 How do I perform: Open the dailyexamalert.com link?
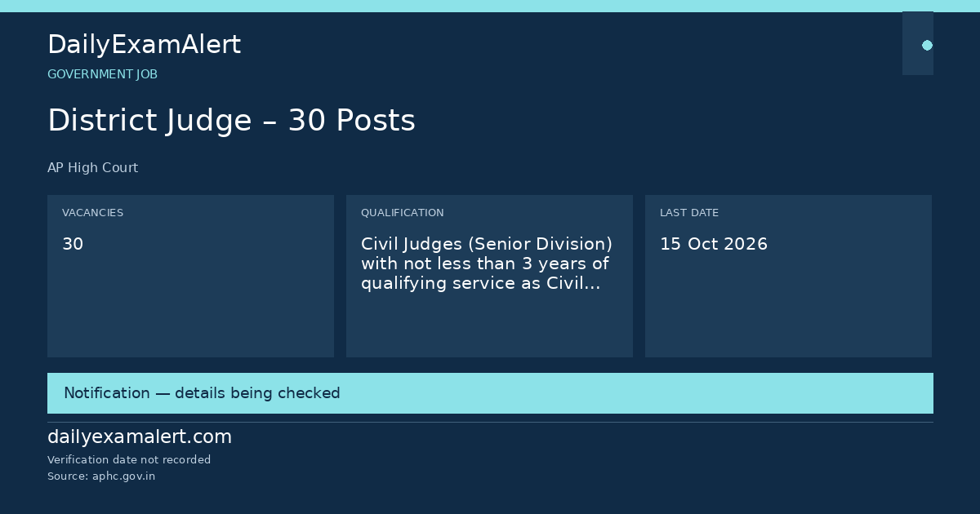click(x=140, y=437)
